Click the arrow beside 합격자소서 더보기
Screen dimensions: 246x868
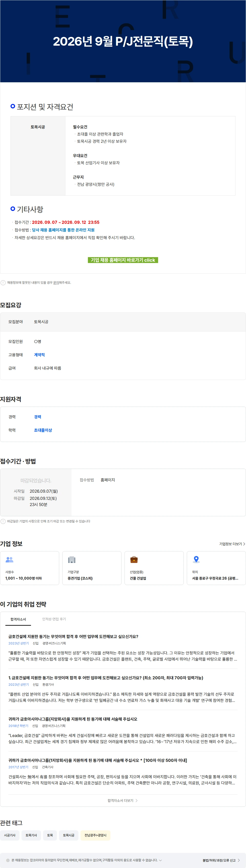137,800
